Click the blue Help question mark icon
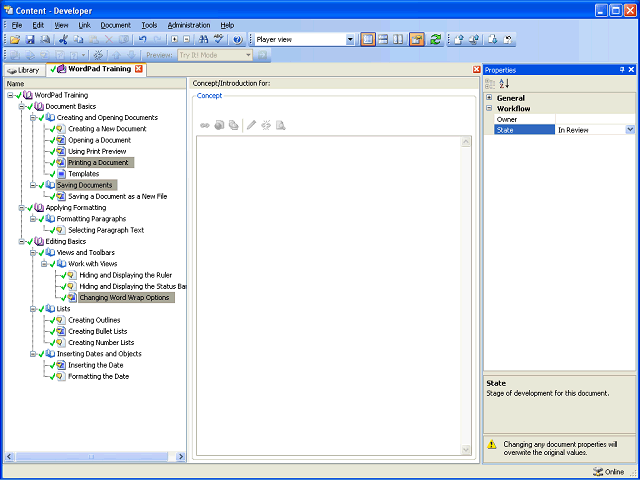This screenshot has height=480, width=640. coord(238,40)
